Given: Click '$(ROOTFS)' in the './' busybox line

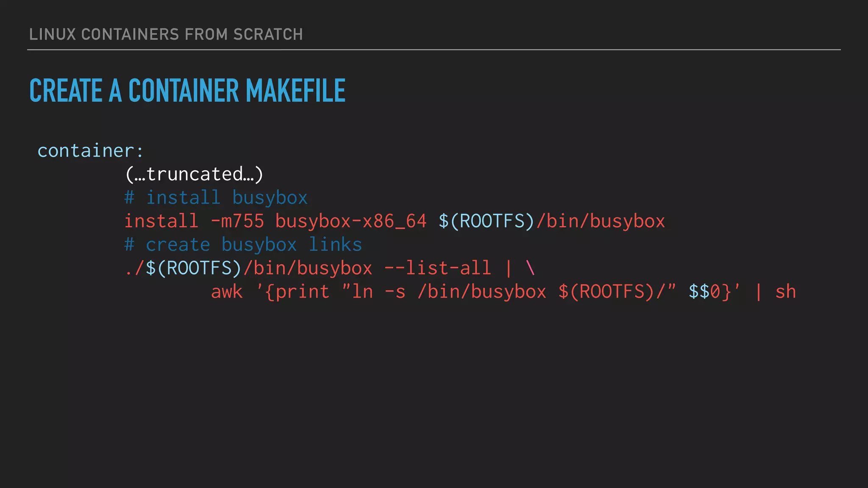Looking at the screenshot, I should coord(193,268).
